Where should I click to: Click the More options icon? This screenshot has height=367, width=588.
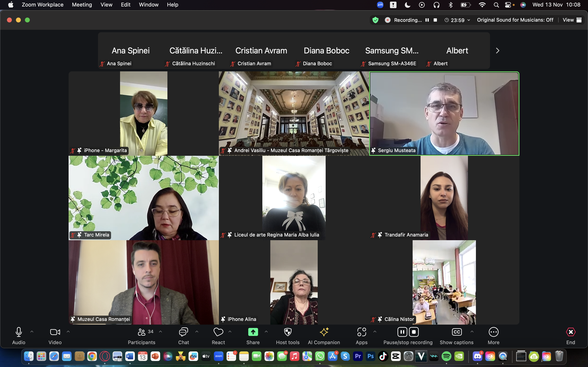[493, 332]
